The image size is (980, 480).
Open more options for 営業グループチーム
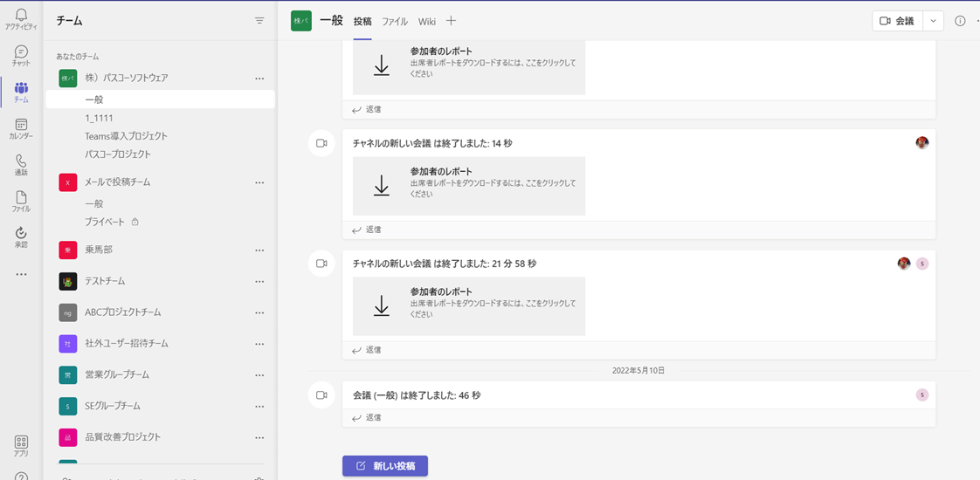pos(259,375)
